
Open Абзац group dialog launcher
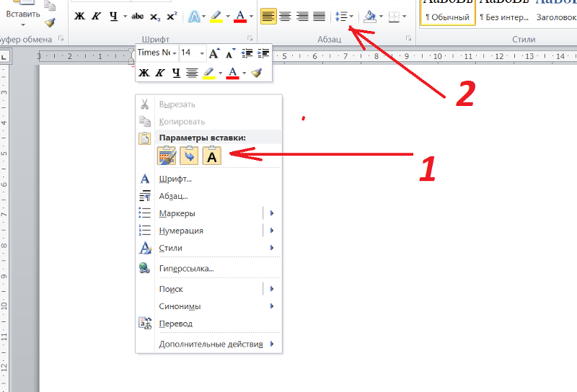pos(408,38)
